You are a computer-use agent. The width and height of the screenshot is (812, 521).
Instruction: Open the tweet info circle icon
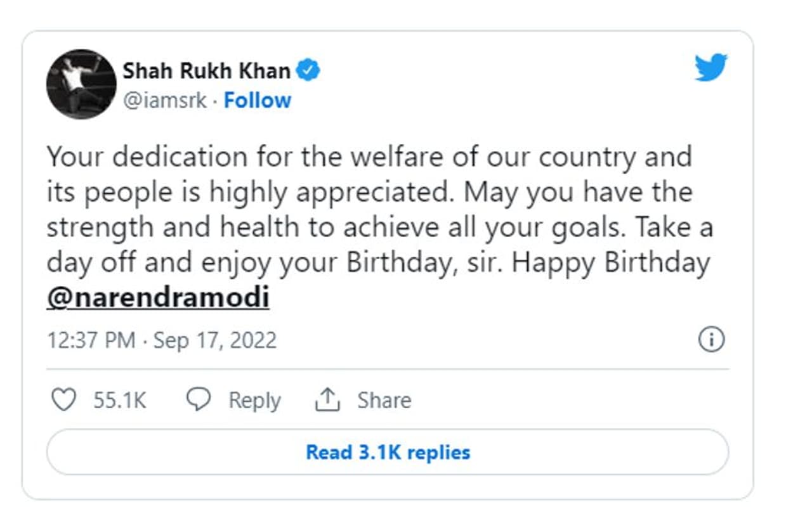[x=711, y=340]
